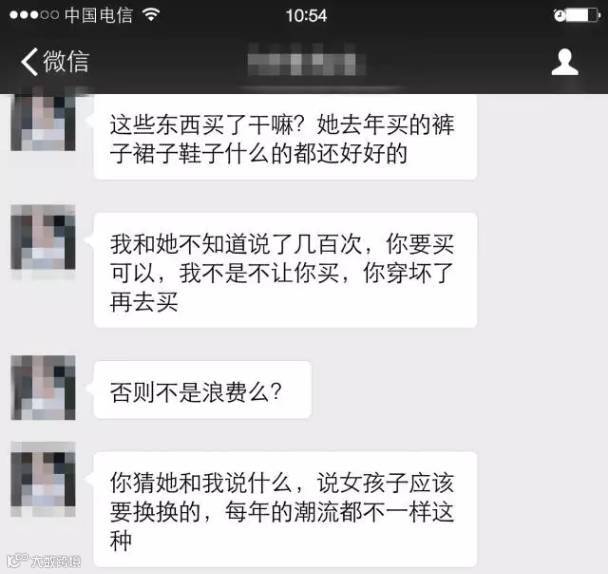Open the contact profile person icon

(x=565, y=62)
